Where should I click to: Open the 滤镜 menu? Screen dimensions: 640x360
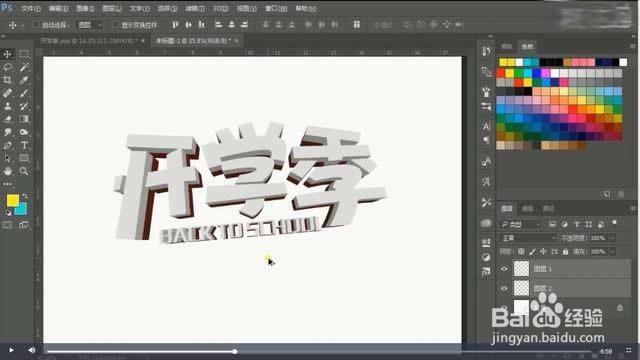click(x=195, y=8)
